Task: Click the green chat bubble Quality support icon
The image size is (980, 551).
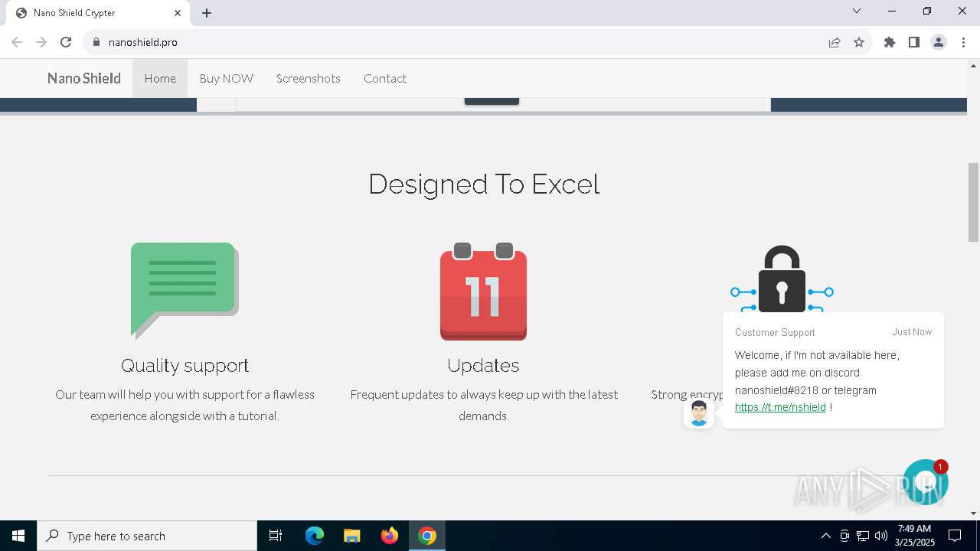Action: tap(185, 291)
